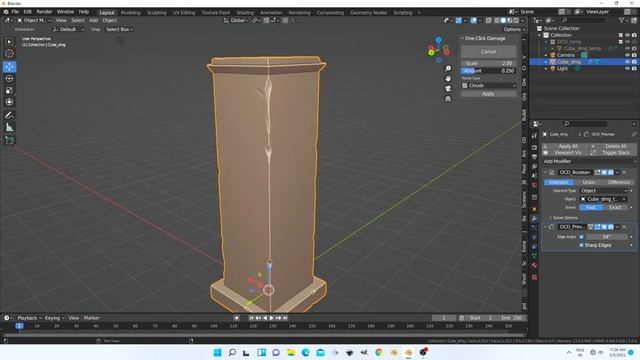Open the viewport Add menu
Viewport: 640px width, 360px height.
point(93,20)
